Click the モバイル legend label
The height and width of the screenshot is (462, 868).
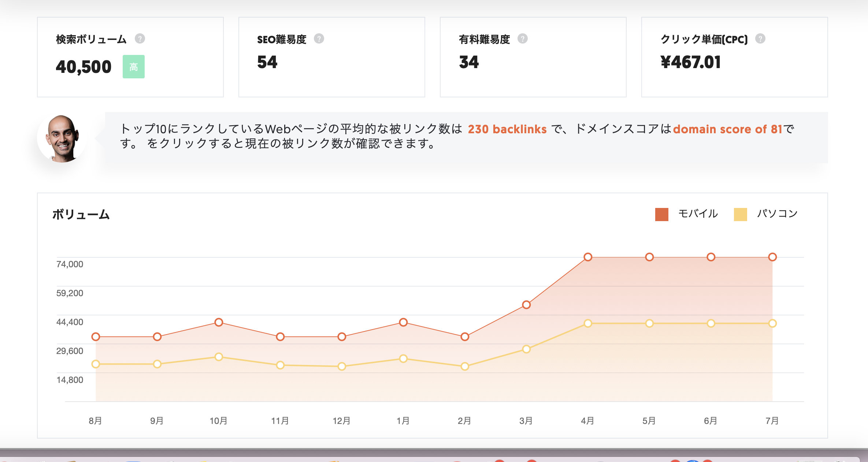(698, 213)
